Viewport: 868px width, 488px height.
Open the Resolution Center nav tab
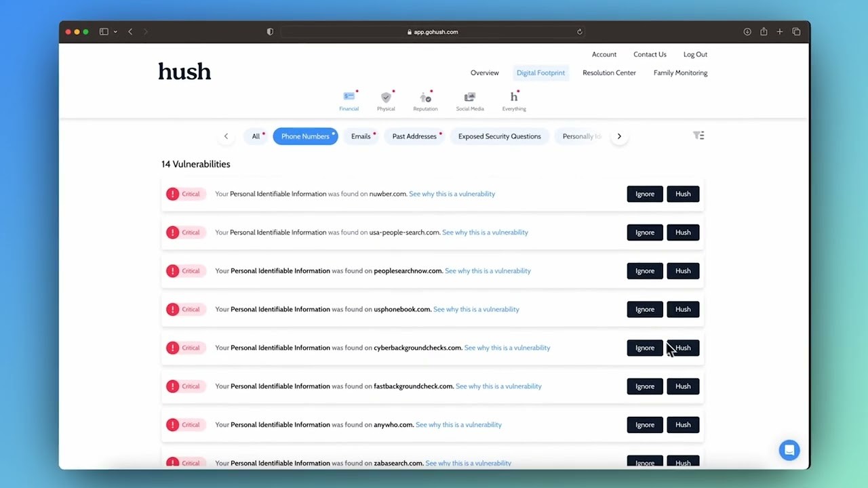pyautogui.click(x=609, y=73)
